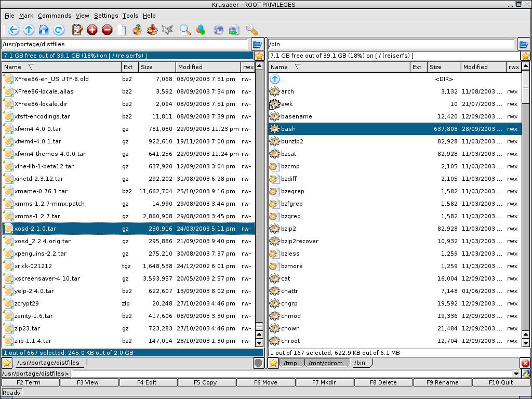The image size is (532, 399).
Task: Click the F5 Copy button
Action: [207, 382]
